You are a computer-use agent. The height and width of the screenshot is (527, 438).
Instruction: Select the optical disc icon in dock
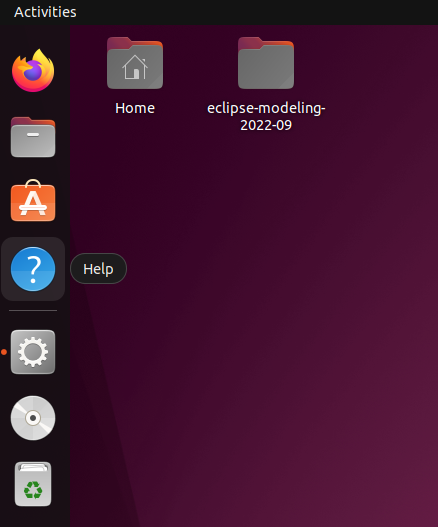pyautogui.click(x=33, y=418)
